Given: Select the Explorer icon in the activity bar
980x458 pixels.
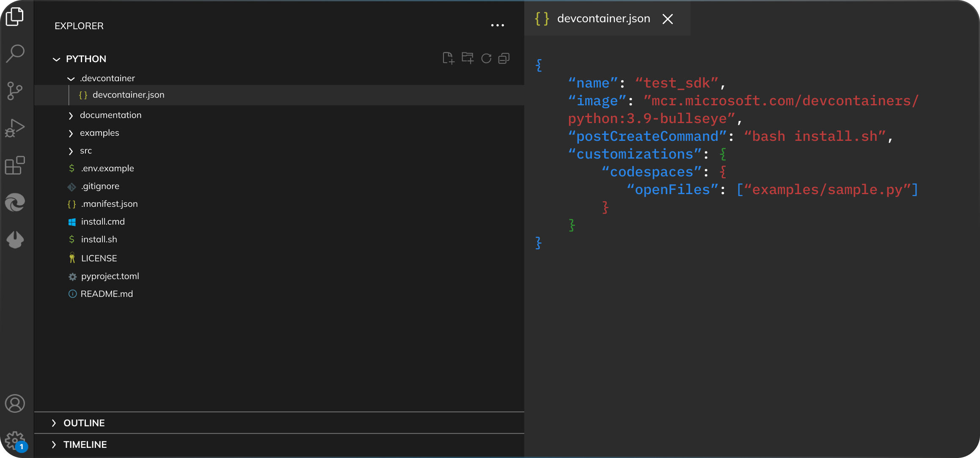Looking at the screenshot, I should pos(15,17).
